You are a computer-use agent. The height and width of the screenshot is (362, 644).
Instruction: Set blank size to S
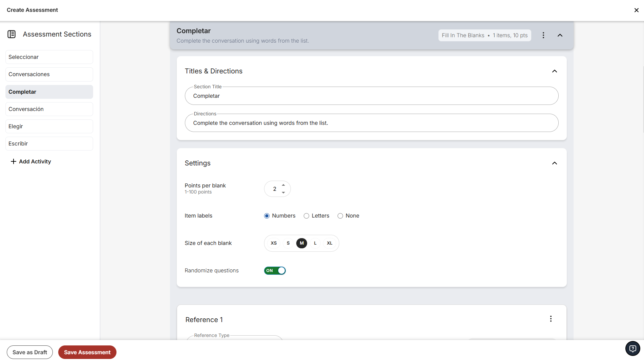[x=288, y=243]
